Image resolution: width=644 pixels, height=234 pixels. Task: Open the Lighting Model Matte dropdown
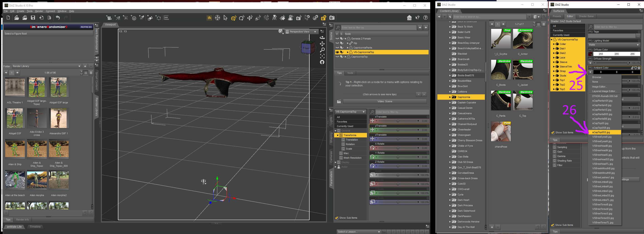[x=614, y=45]
